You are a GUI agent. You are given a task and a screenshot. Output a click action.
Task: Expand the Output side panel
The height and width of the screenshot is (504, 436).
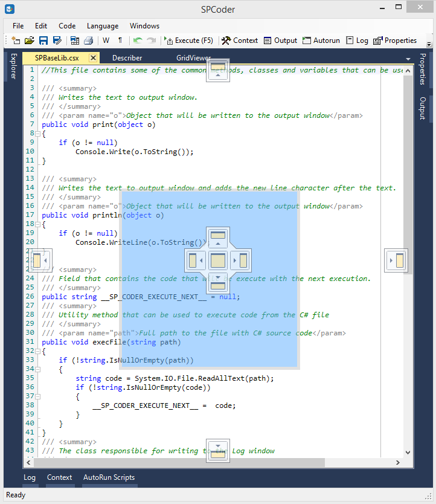pyautogui.click(x=423, y=108)
